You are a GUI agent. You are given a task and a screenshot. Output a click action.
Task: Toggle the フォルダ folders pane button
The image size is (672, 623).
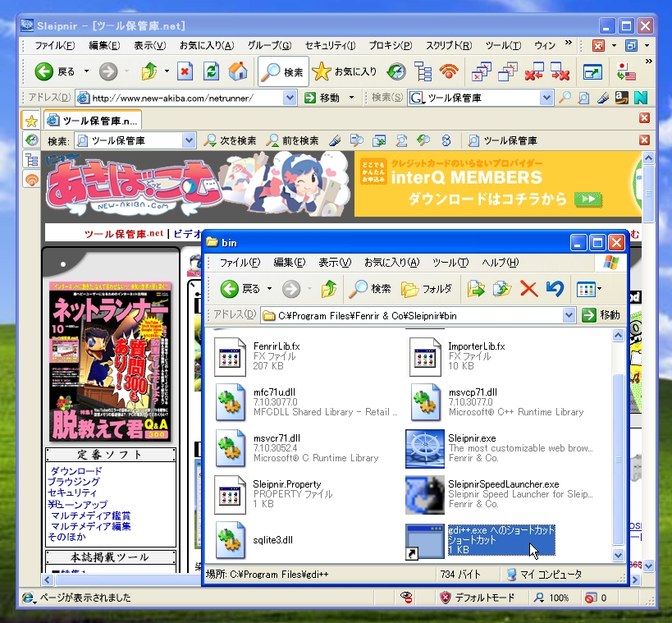coord(426,289)
